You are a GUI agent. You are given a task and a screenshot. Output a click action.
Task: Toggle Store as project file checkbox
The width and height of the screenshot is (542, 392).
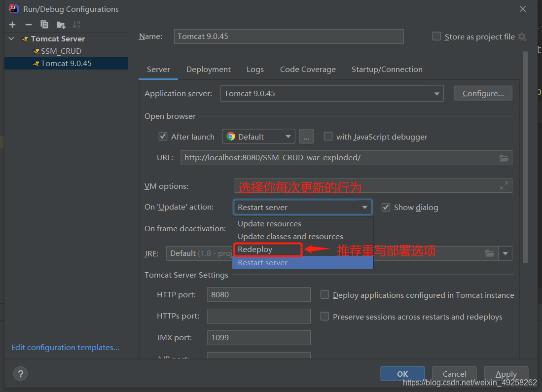436,36
